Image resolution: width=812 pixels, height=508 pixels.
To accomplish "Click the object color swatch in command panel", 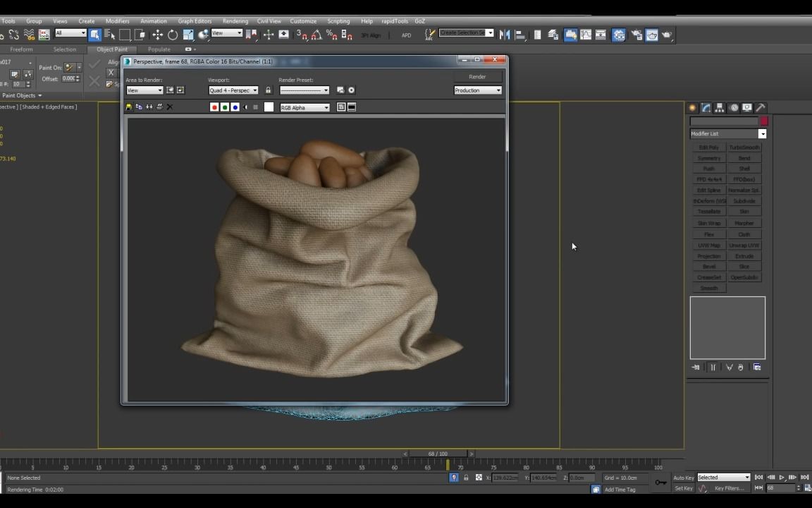I will click(x=763, y=121).
